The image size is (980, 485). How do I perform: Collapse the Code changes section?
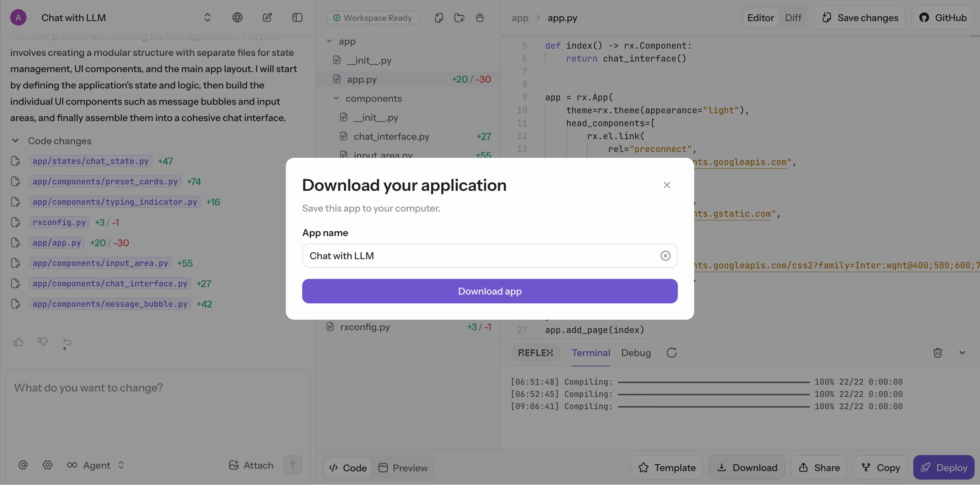15,141
